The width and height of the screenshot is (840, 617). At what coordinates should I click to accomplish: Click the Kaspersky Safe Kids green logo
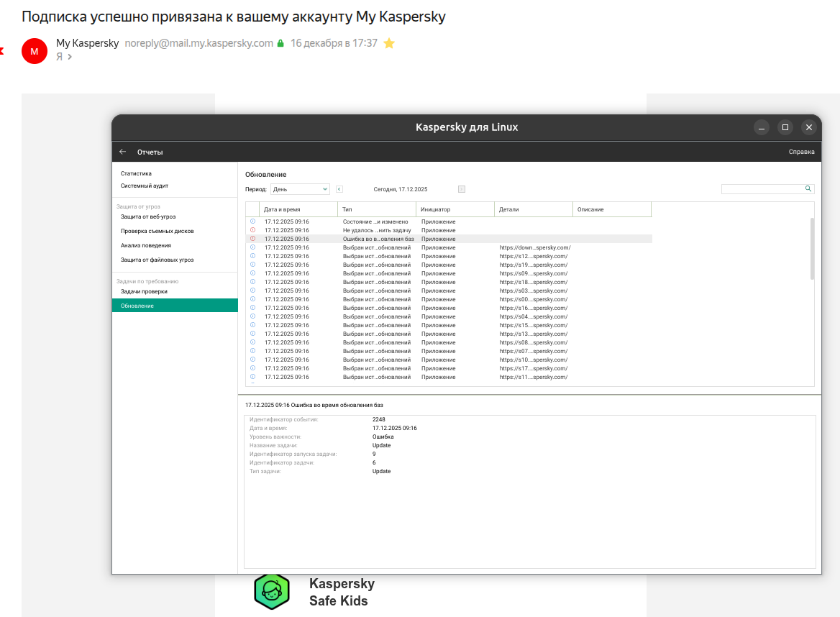pyautogui.click(x=271, y=592)
